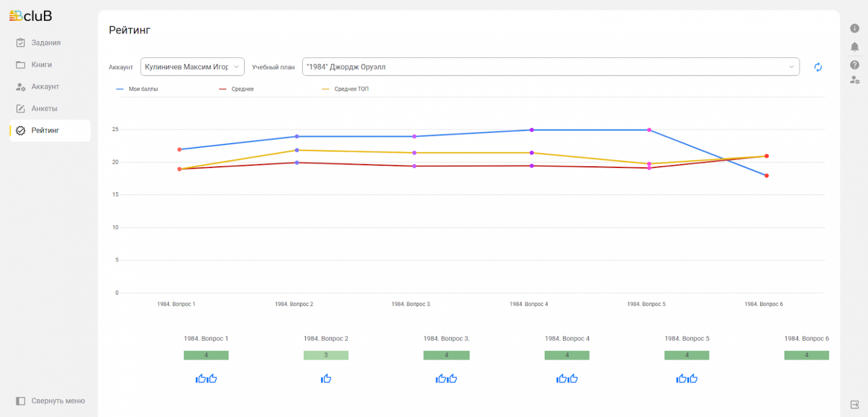Collapse sidebar with Свернуть меню
This screenshot has width=868, height=417.
pos(51,401)
